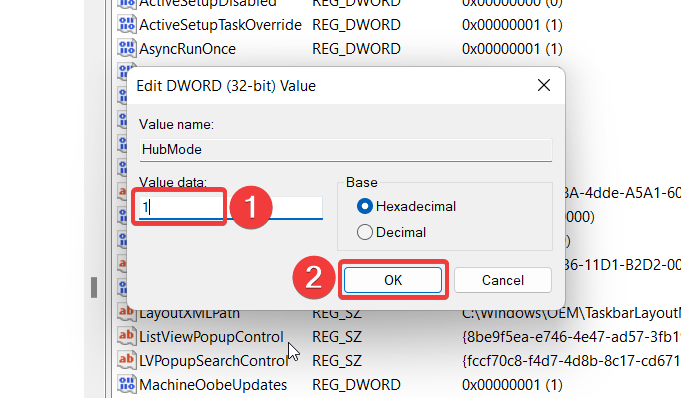Select the LVPopupSearchControl entry name
Screen dimensions: 681x398
coord(214,361)
